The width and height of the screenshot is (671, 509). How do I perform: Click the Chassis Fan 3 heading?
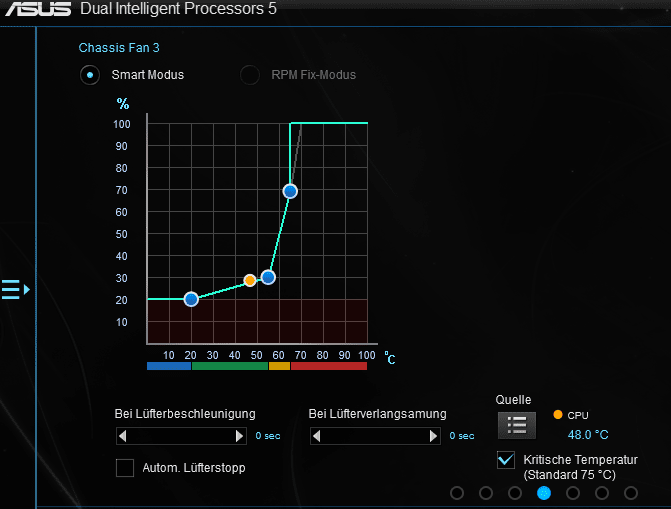click(x=119, y=48)
